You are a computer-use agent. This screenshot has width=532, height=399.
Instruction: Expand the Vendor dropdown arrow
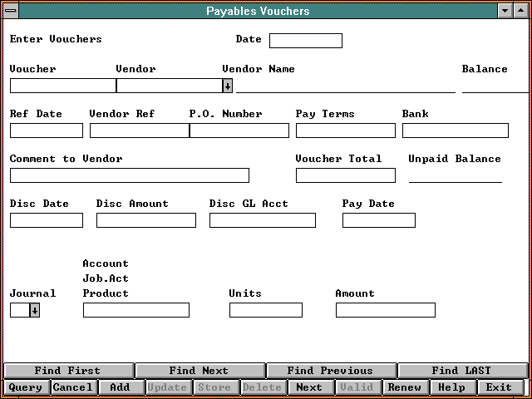[228, 86]
